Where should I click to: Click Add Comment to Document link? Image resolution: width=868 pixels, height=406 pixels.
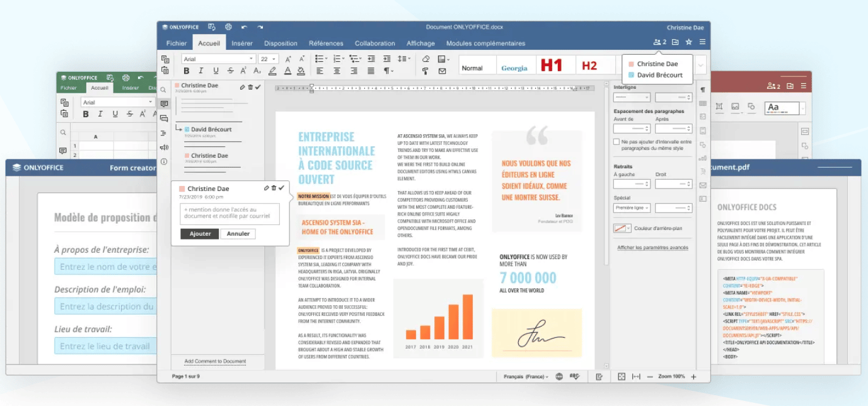point(215,361)
